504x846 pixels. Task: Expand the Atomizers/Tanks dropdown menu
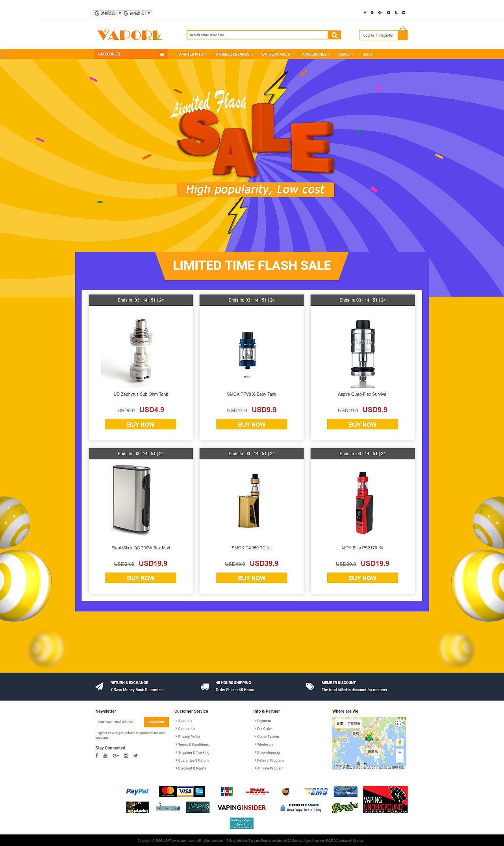[x=234, y=54]
